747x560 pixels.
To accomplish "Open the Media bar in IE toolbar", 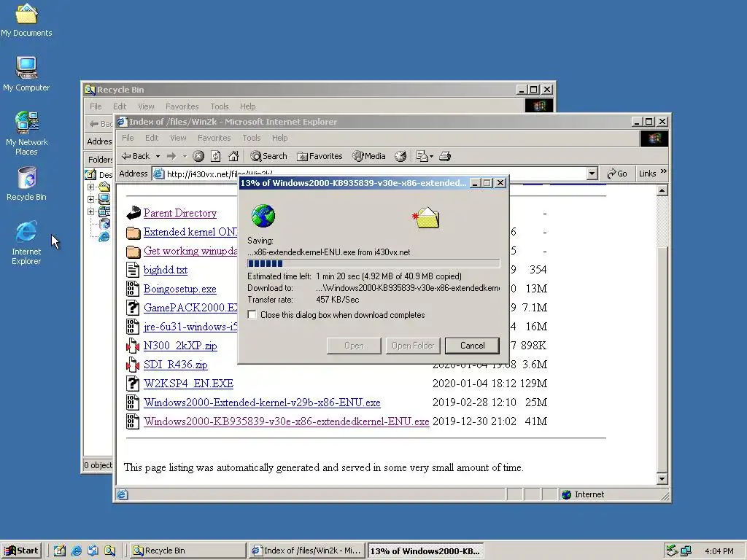I will point(368,156).
